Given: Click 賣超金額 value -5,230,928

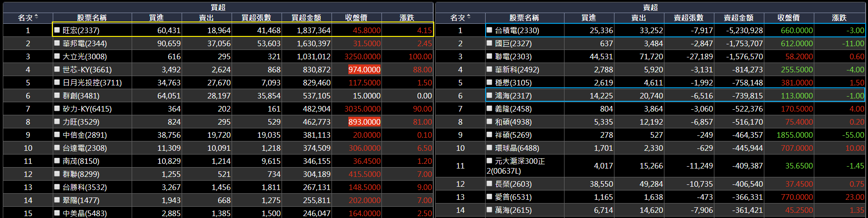Looking at the screenshot, I should pos(744,30).
